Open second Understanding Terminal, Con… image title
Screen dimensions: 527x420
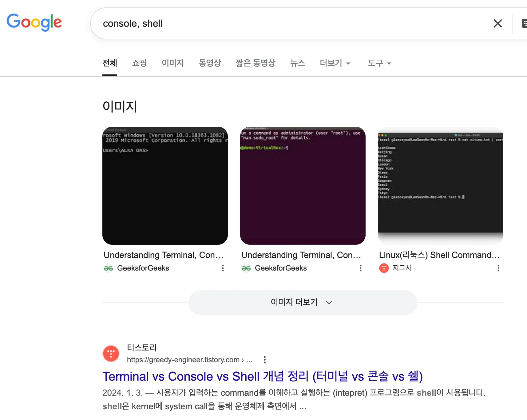tap(301, 255)
